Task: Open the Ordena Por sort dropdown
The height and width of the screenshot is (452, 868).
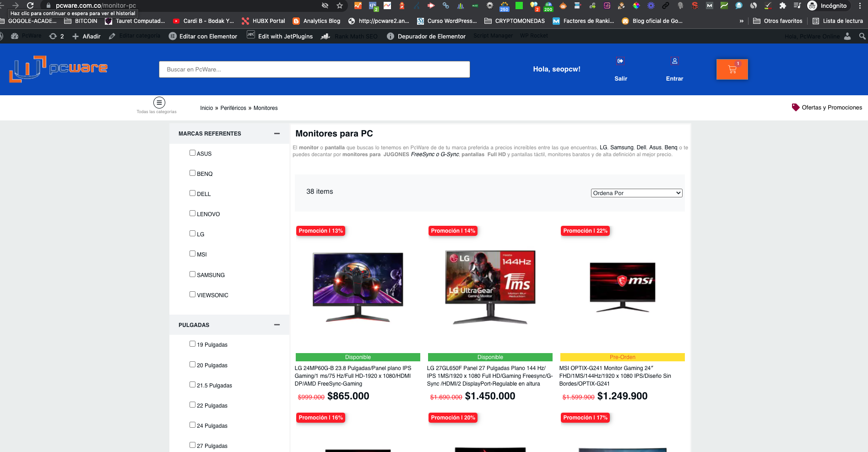Action: pyautogui.click(x=636, y=193)
